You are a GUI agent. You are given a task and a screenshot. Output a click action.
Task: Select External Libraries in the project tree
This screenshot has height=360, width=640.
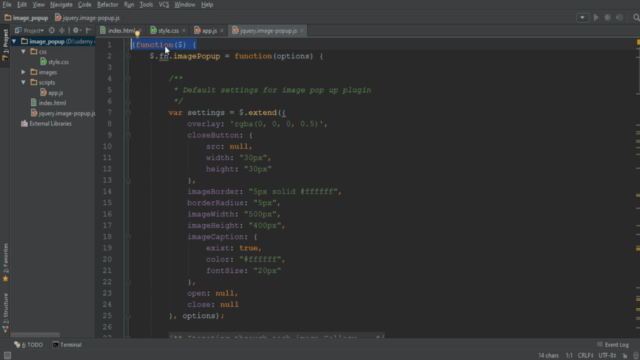point(46,123)
